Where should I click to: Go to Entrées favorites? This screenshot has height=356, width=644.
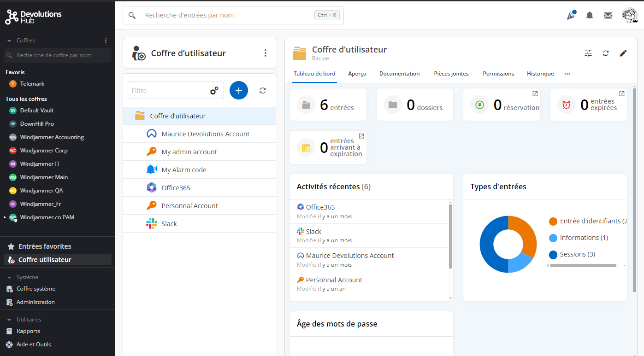(x=58, y=246)
